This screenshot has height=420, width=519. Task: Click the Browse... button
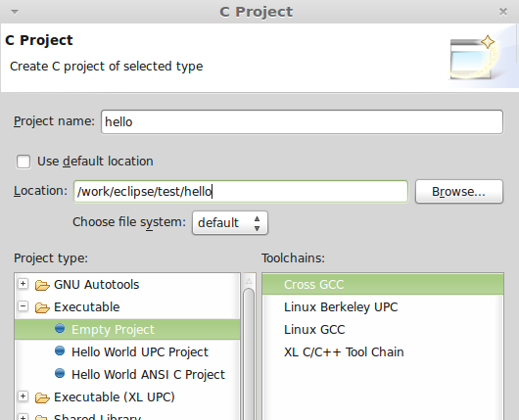(459, 191)
